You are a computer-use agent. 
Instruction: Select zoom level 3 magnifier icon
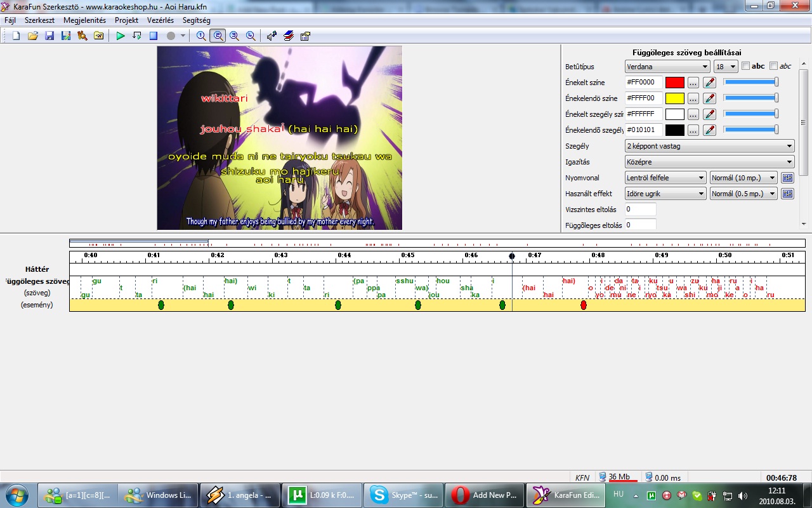(235, 36)
